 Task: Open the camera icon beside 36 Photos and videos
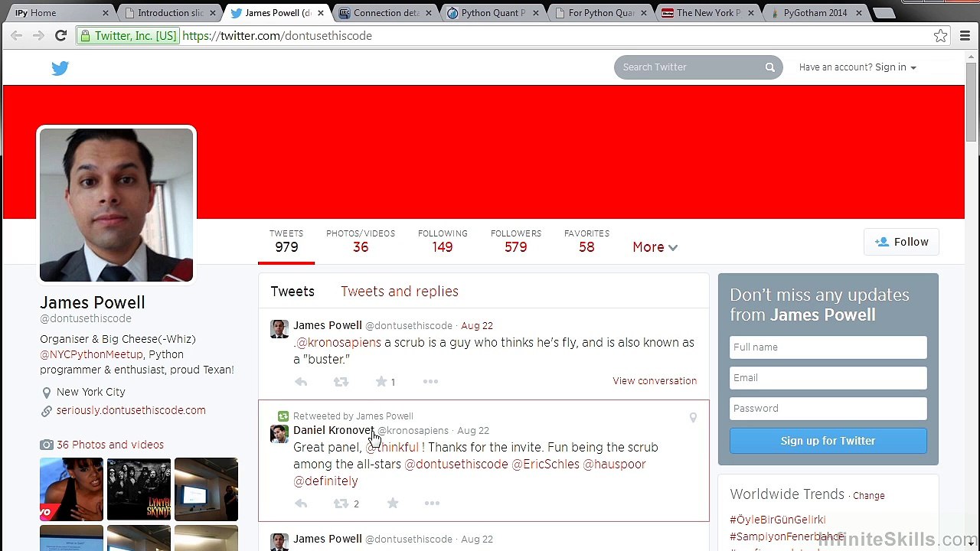click(x=47, y=445)
